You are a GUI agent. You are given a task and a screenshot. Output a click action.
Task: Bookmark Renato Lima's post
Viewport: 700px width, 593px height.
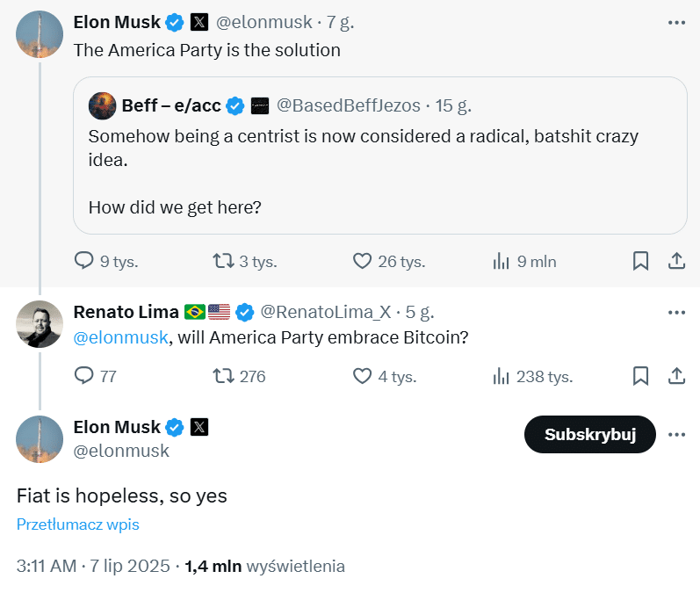641,376
